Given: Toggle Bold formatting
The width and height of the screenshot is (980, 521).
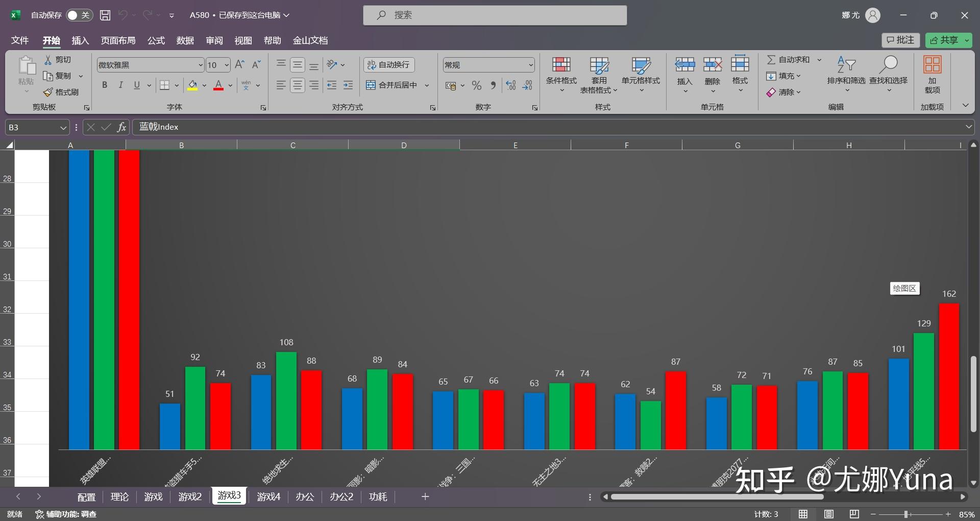Looking at the screenshot, I should coord(105,85).
